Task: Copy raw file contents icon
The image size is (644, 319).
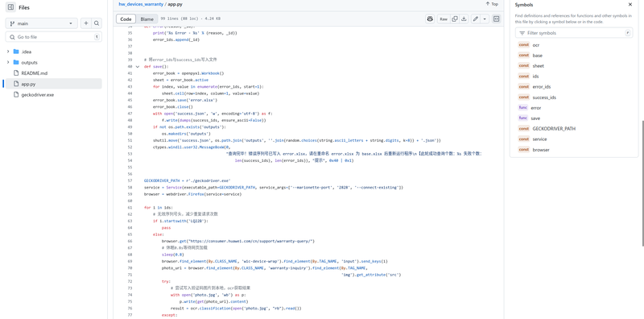Action: point(455,19)
